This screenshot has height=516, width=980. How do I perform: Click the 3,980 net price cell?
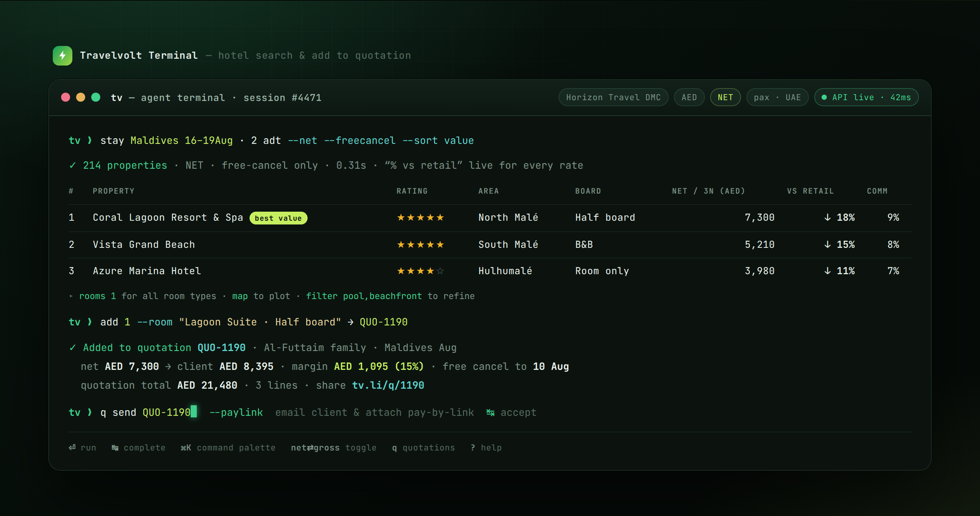coord(759,271)
